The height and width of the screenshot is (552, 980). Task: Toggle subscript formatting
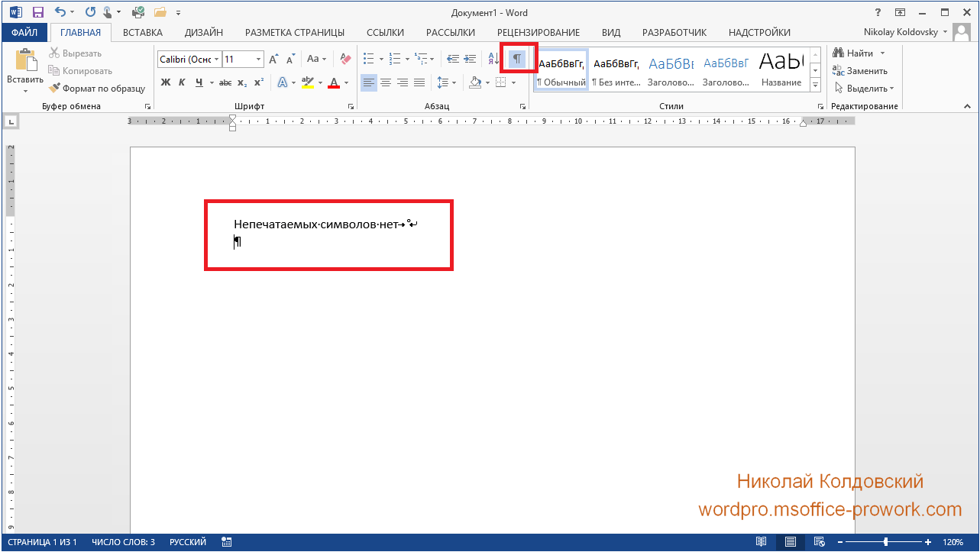[x=242, y=82]
